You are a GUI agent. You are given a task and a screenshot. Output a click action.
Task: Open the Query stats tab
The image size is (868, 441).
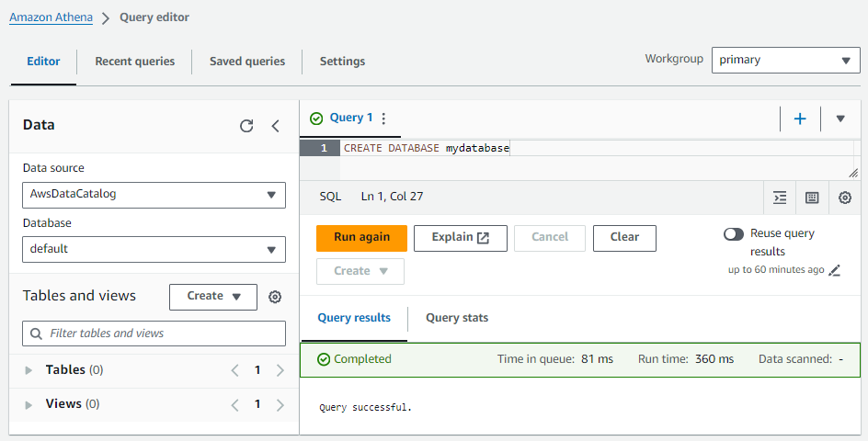(457, 318)
